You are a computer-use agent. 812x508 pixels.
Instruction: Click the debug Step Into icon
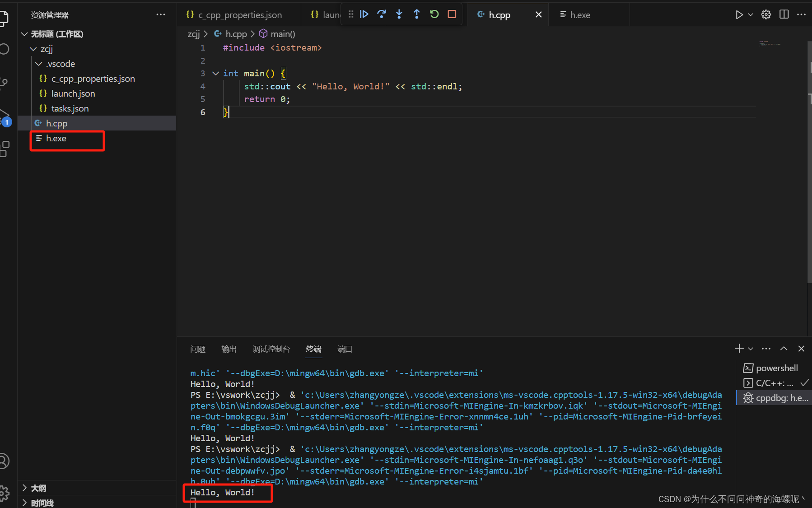(x=399, y=14)
